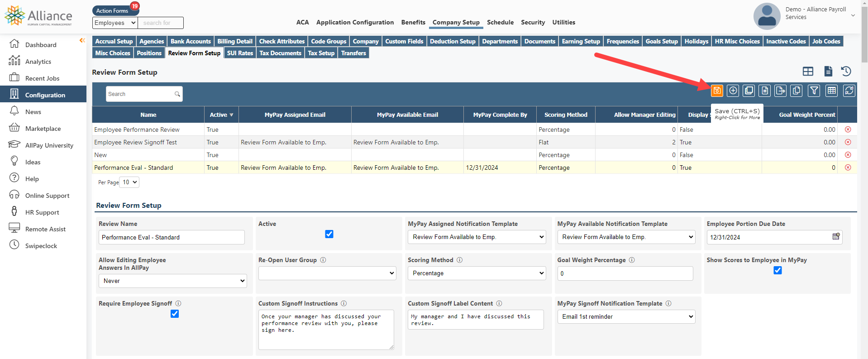
Task: Show info for Re-Open User Group
Action: 323,260
